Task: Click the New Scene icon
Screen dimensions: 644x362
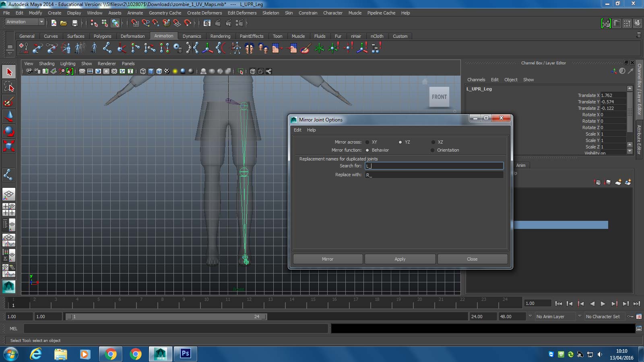Action: (x=54, y=23)
